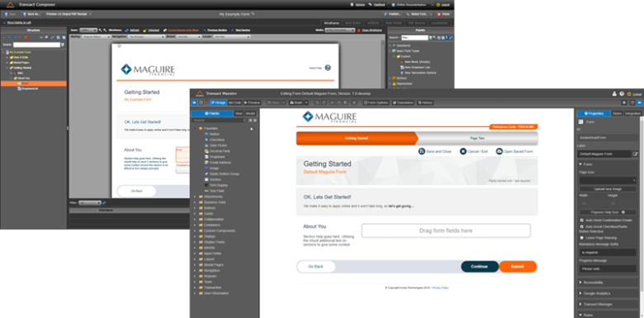Click the palette Search field in Maestro

(218, 121)
